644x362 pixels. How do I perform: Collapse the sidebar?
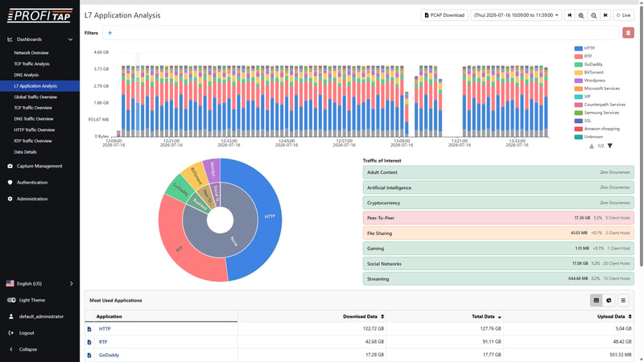(x=28, y=349)
